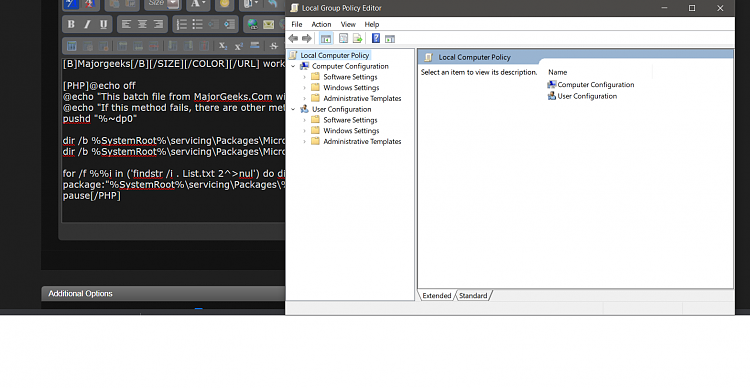The image size is (750, 388).
Task: Open the Action menu
Action: 321,24
